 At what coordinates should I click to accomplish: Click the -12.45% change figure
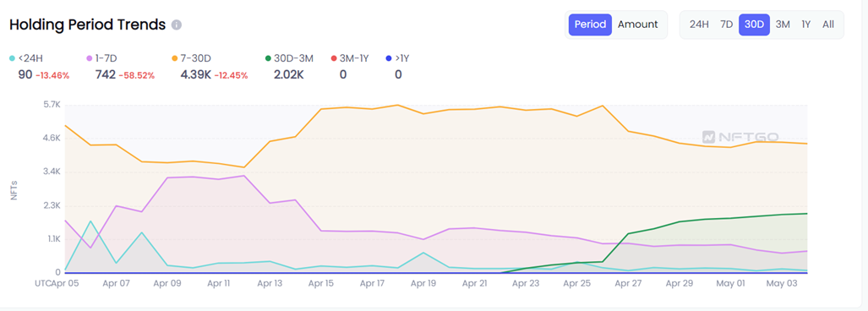pos(232,75)
